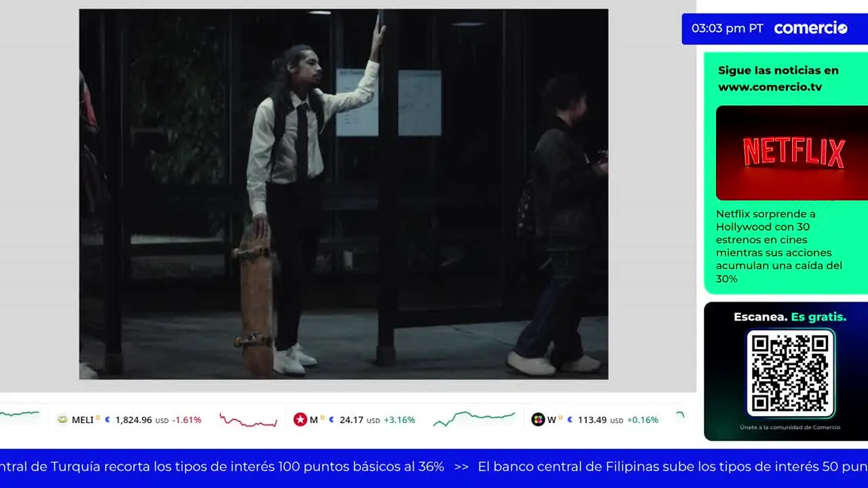Click the colorful W ticker logo icon
Screen dimensions: 868x488
pos(538,420)
